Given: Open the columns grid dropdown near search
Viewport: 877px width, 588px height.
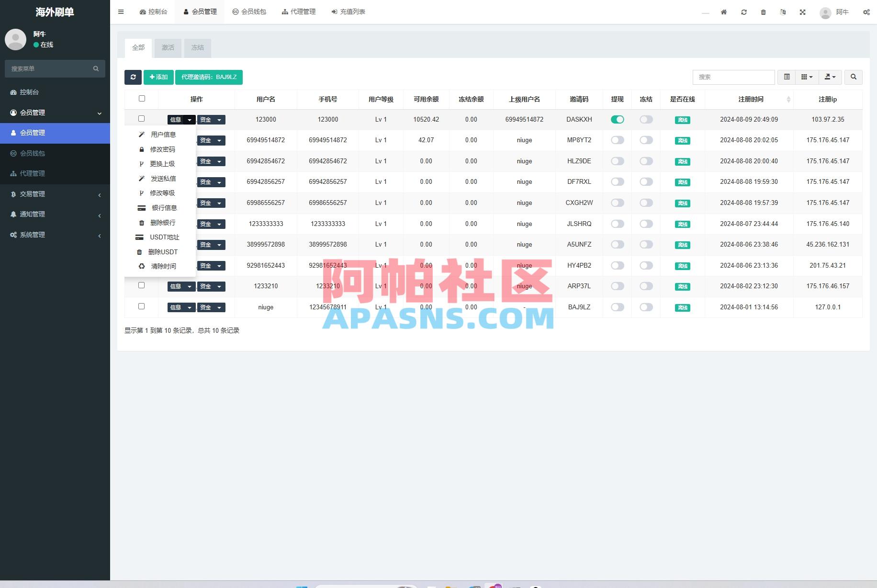Looking at the screenshot, I should pos(806,77).
